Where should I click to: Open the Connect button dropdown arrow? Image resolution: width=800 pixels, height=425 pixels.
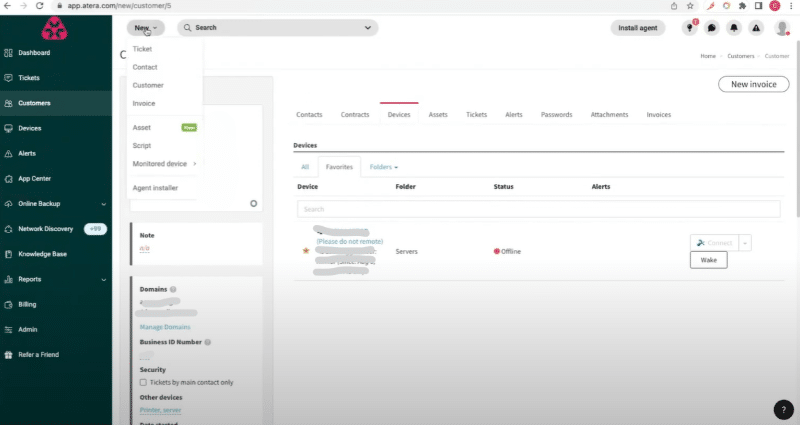tap(745, 243)
